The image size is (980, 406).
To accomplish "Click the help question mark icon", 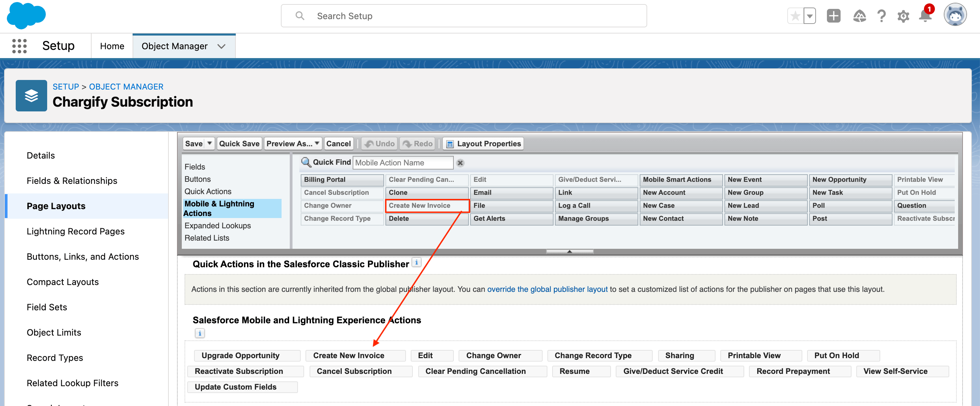I will click(881, 16).
